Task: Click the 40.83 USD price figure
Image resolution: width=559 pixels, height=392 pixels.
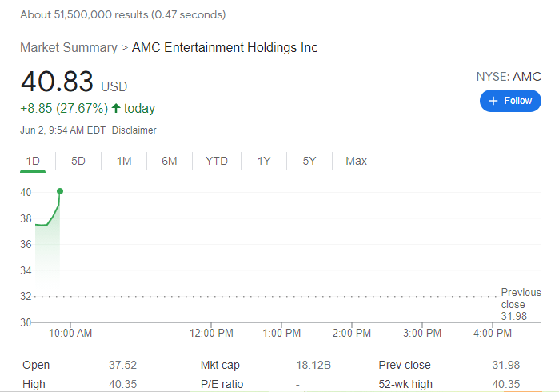Action: [x=74, y=82]
